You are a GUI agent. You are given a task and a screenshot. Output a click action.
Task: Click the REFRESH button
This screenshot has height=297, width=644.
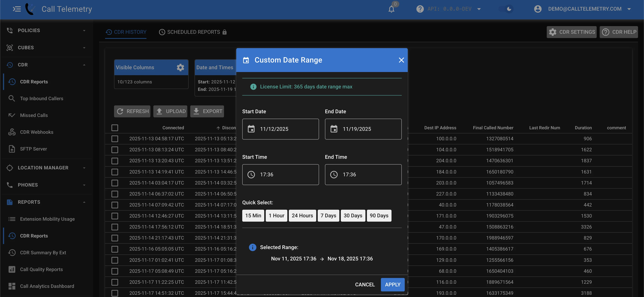(132, 111)
